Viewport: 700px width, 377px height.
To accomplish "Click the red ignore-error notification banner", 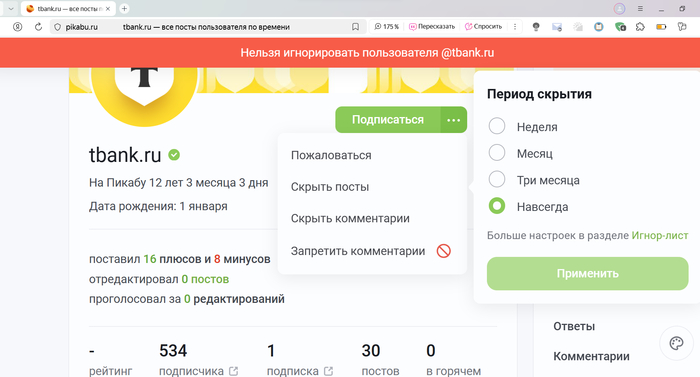I will [x=350, y=53].
